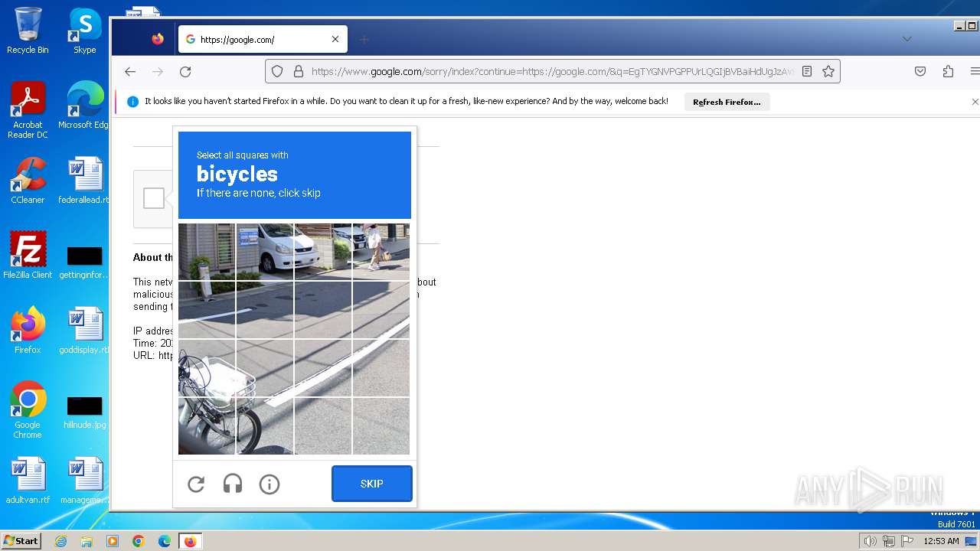Go back to previous page
Image resolution: width=980 pixels, height=551 pixels.
(130, 71)
